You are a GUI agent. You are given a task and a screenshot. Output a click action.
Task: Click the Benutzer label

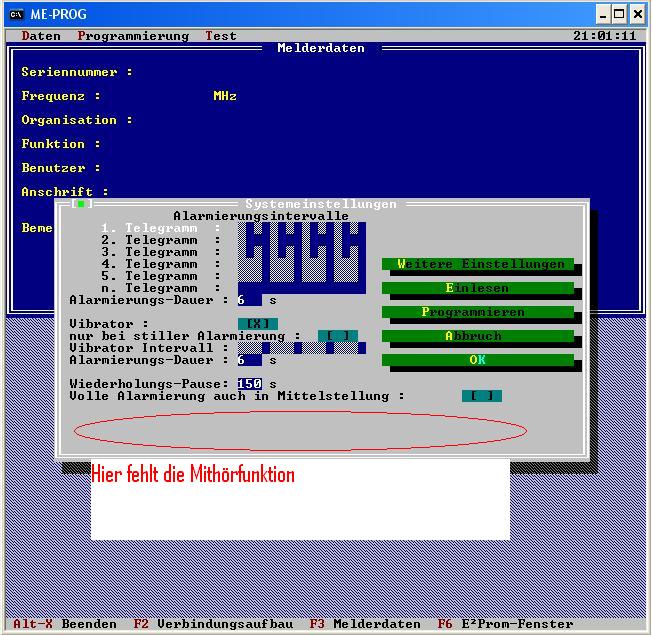61,168
